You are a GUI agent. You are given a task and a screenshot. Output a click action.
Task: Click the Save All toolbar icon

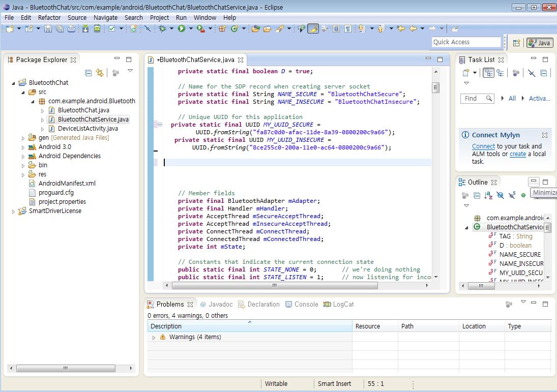point(60,29)
